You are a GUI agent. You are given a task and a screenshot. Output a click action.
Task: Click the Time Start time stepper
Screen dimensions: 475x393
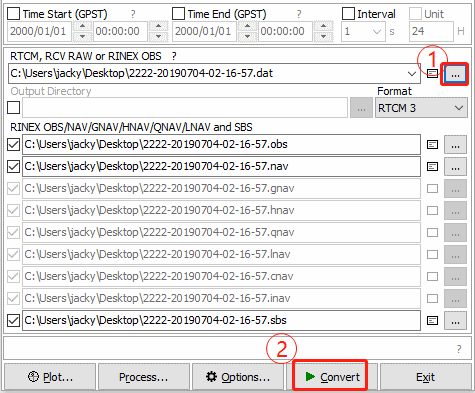(158, 31)
